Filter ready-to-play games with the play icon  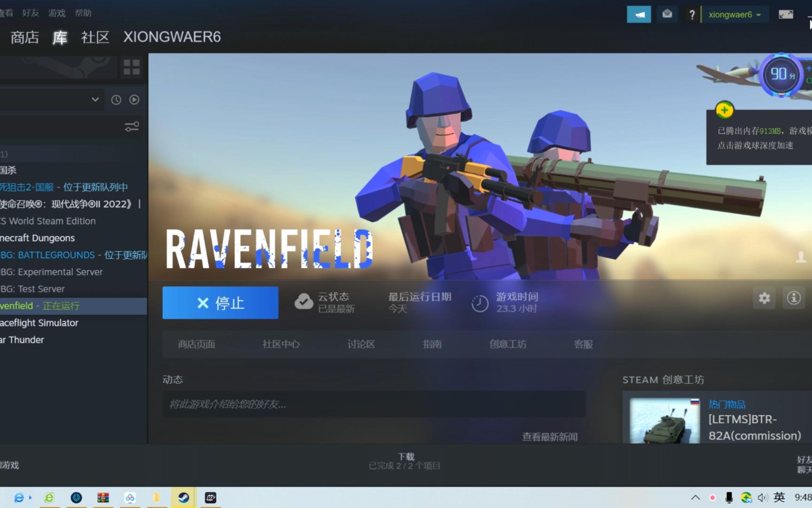pos(134,100)
